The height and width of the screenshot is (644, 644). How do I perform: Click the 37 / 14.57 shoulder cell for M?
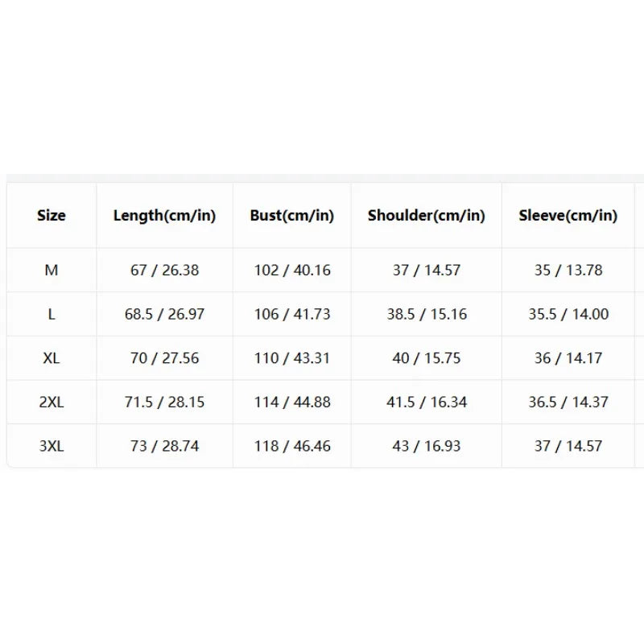(x=427, y=270)
